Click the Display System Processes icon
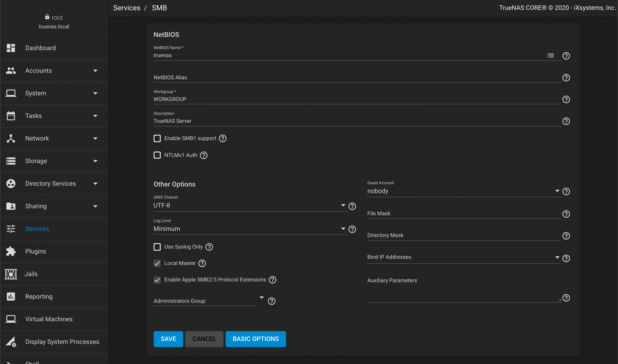618x364 pixels. (11, 342)
